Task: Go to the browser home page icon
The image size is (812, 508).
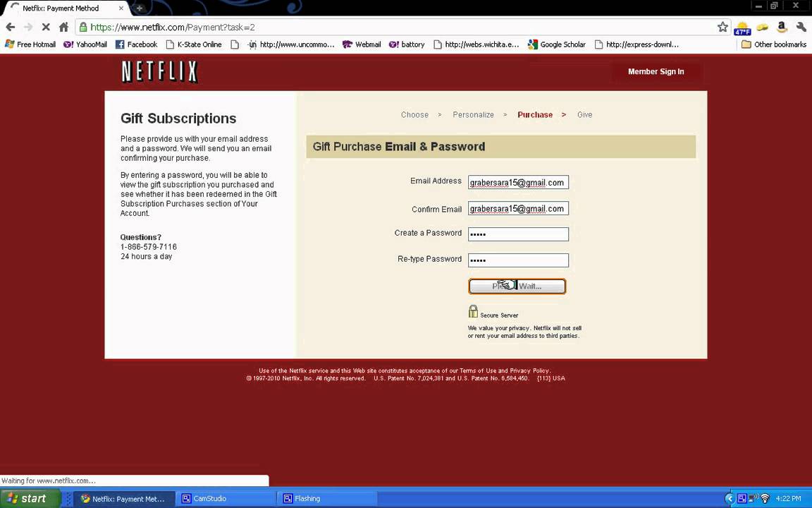Action: [63, 27]
